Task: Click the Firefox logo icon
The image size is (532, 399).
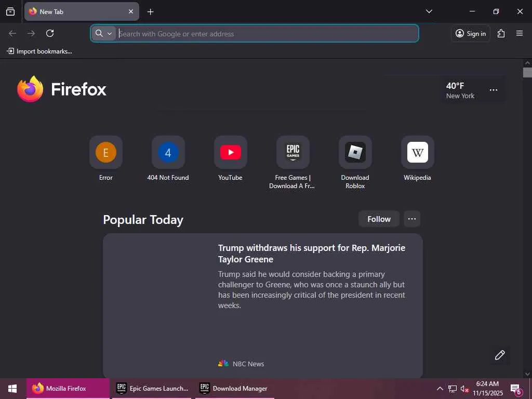Action: [30, 89]
